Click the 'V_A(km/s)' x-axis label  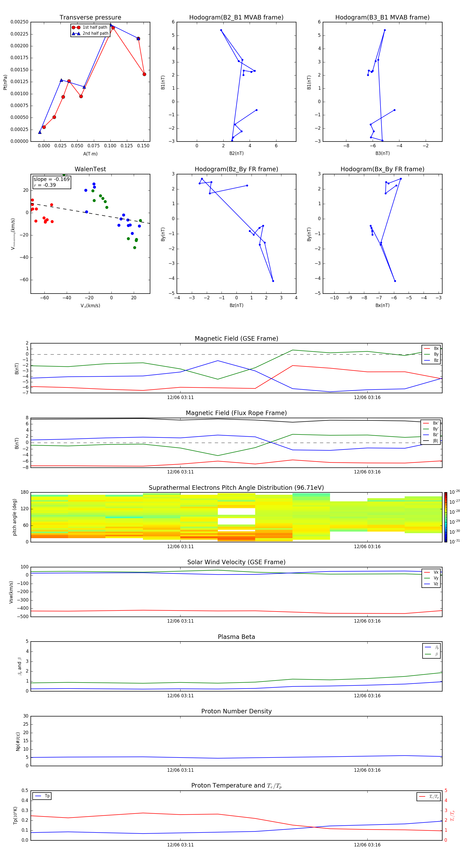[x=90, y=306]
